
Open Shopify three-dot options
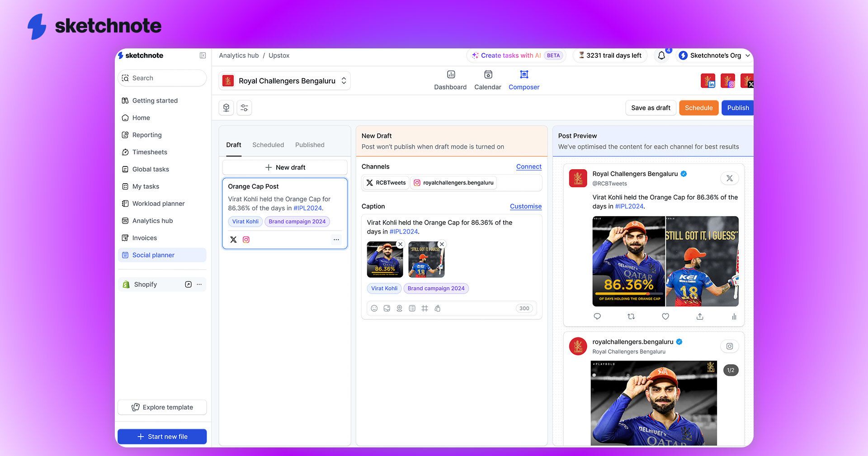(199, 285)
